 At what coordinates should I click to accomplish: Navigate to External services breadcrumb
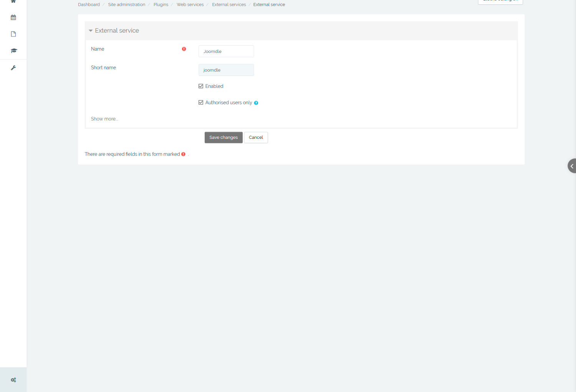(229, 5)
